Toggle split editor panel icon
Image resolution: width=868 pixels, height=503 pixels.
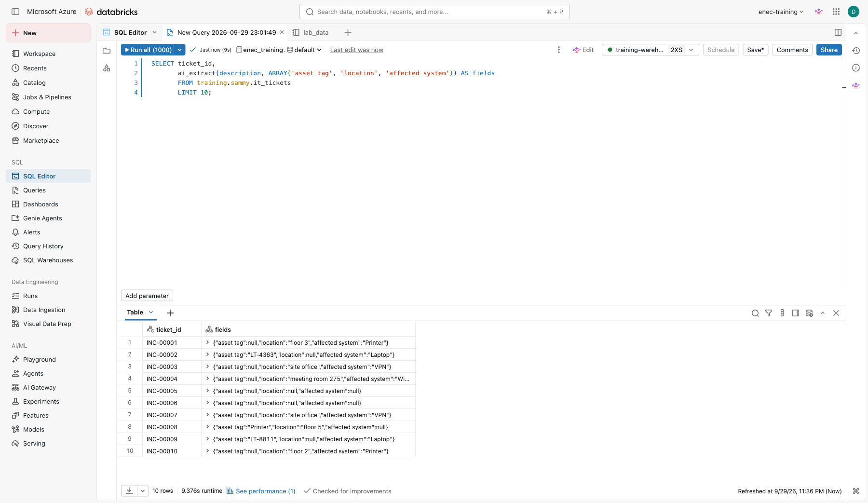(838, 32)
